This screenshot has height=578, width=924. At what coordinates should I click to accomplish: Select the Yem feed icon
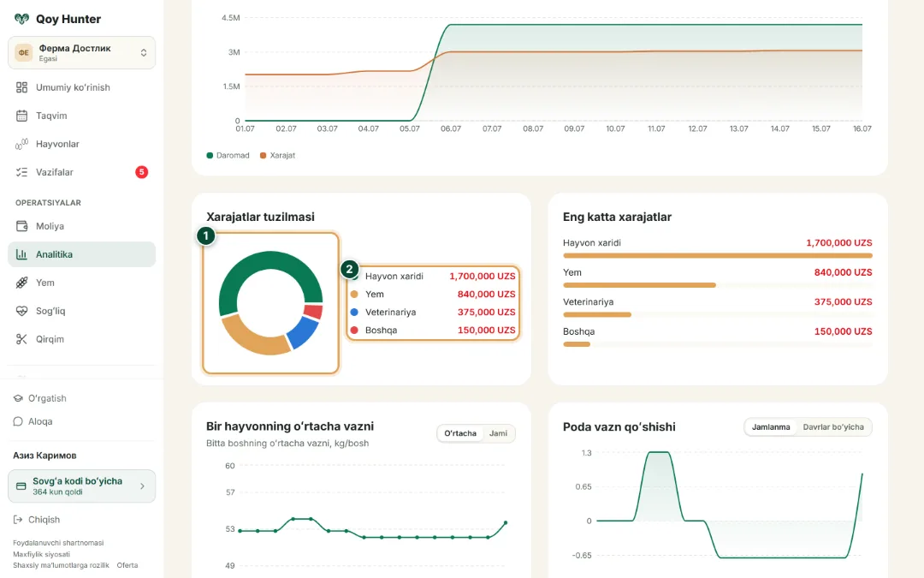[x=21, y=283]
